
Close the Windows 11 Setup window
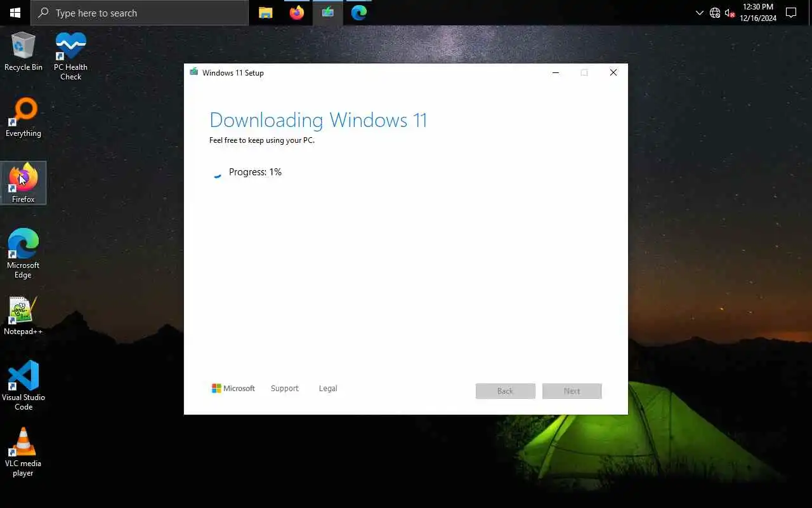[613, 72]
